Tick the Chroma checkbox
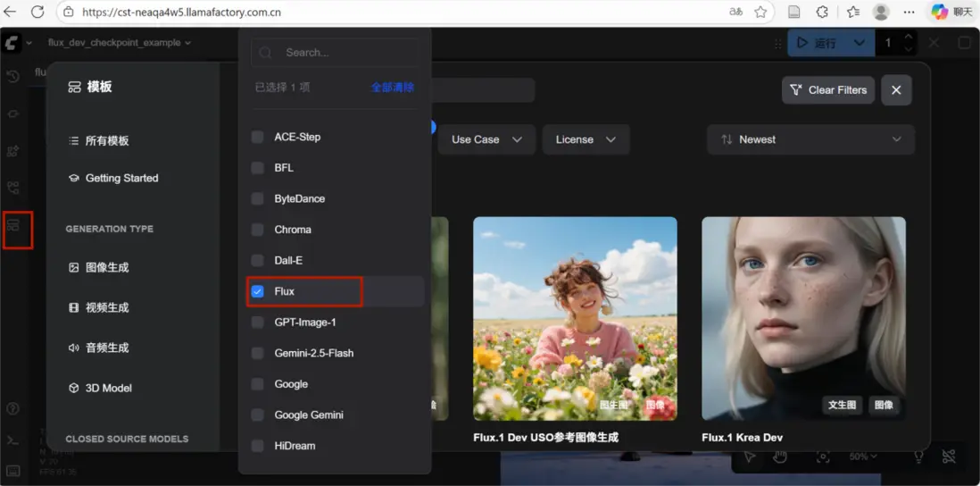The width and height of the screenshot is (980, 486). 258,230
